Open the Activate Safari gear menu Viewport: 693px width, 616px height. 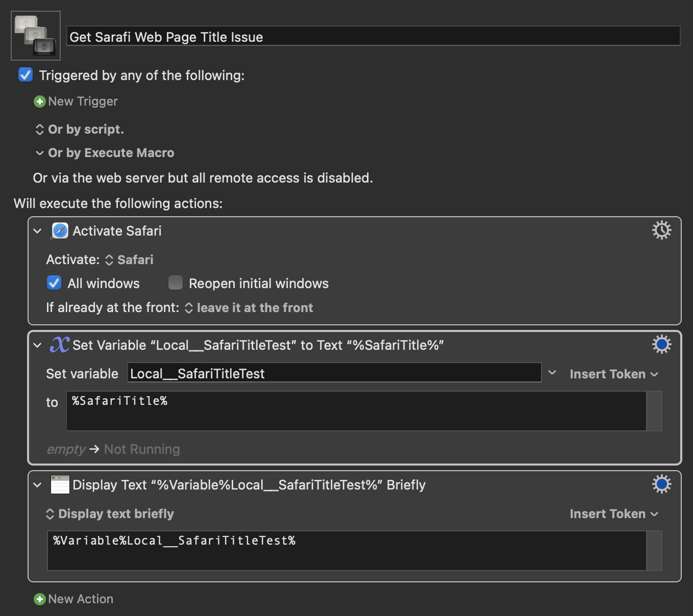661,230
